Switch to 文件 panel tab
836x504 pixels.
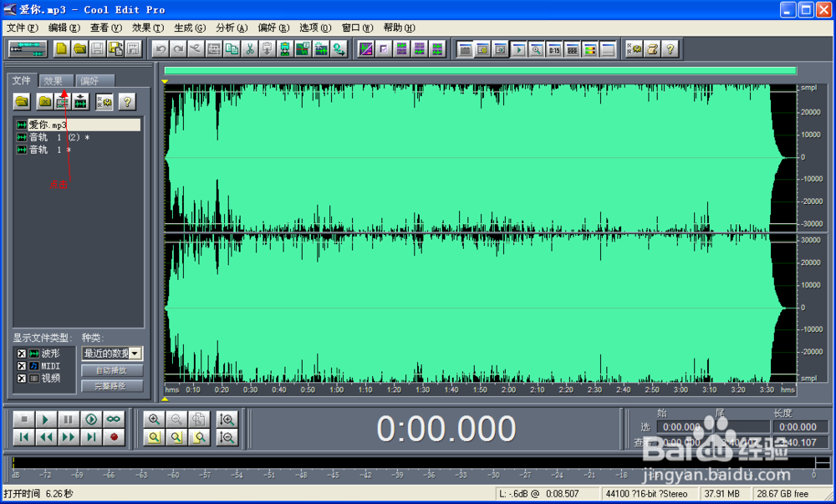(22, 80)
